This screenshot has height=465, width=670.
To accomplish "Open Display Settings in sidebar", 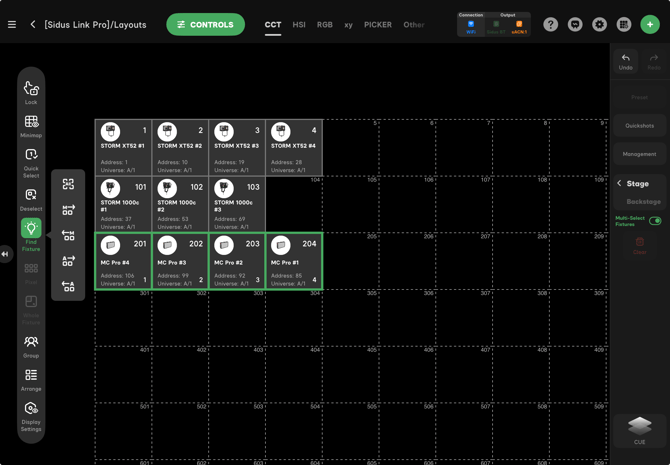I will click(31, 415).
